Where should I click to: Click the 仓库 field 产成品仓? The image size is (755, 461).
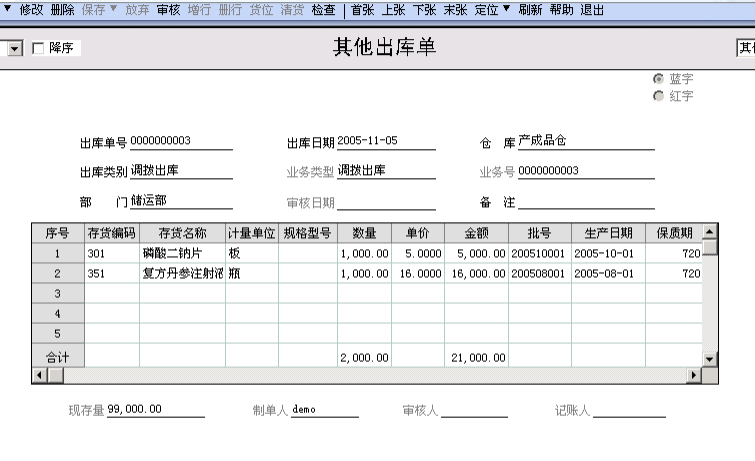[586, 141]
